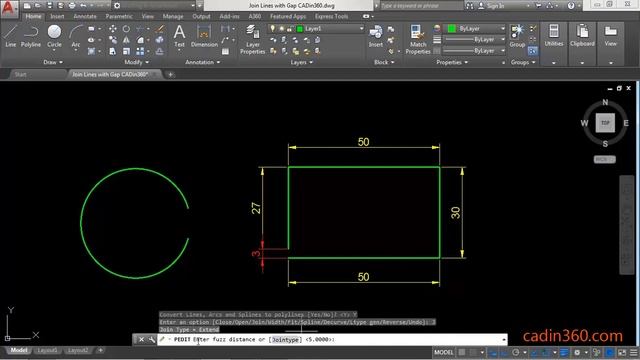The width and height of the screenshot is (640, 360).
Task: Expand the Modify panel
Action: pos(137,62)
